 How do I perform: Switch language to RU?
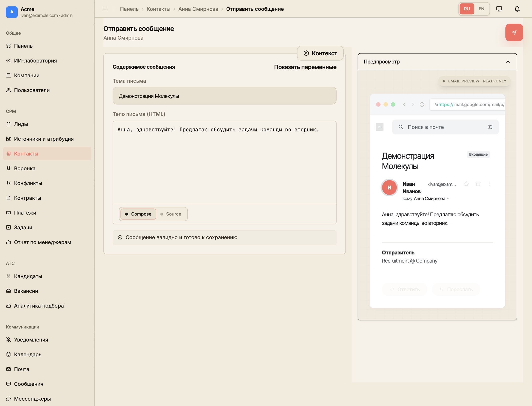coord(467,9)
